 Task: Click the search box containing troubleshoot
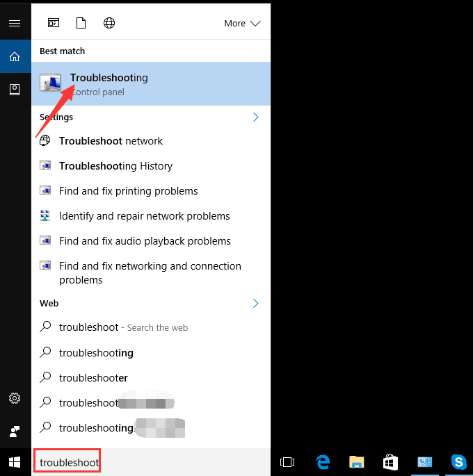point(68,462)
